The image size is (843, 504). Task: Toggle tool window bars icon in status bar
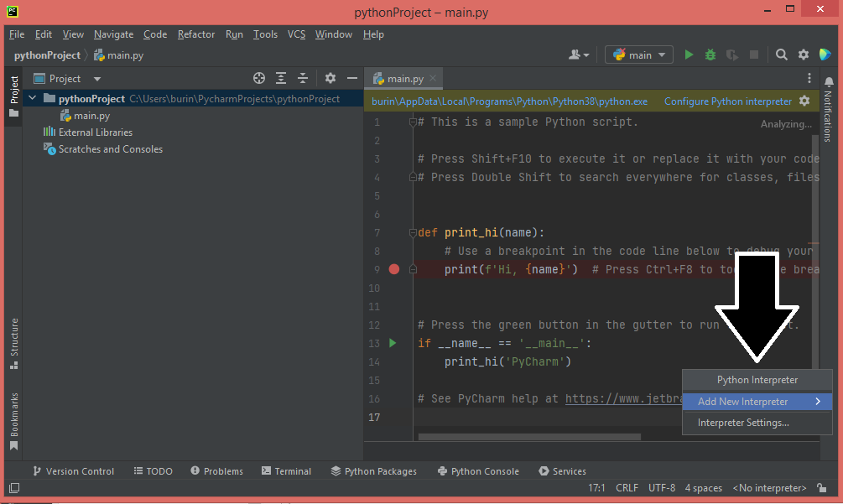[14, 488]
